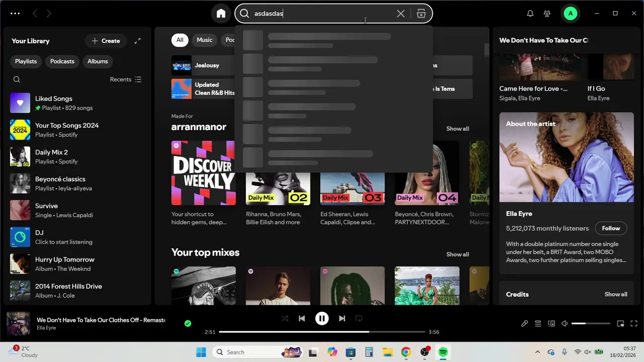644x362 pixels.
Task: Open File Explorer from the taskbar
Action: point(387,352)
